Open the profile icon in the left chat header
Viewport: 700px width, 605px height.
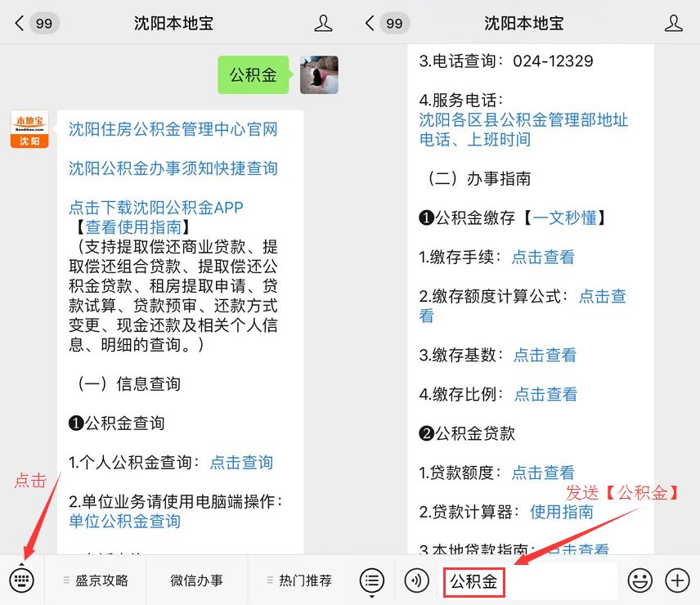(x=323, y=23)
